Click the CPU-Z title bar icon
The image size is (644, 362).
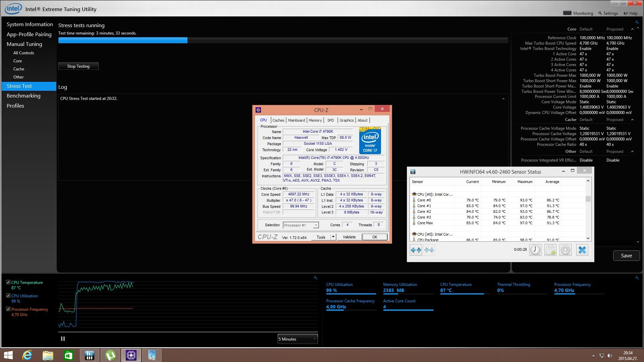tap(258, 110)
